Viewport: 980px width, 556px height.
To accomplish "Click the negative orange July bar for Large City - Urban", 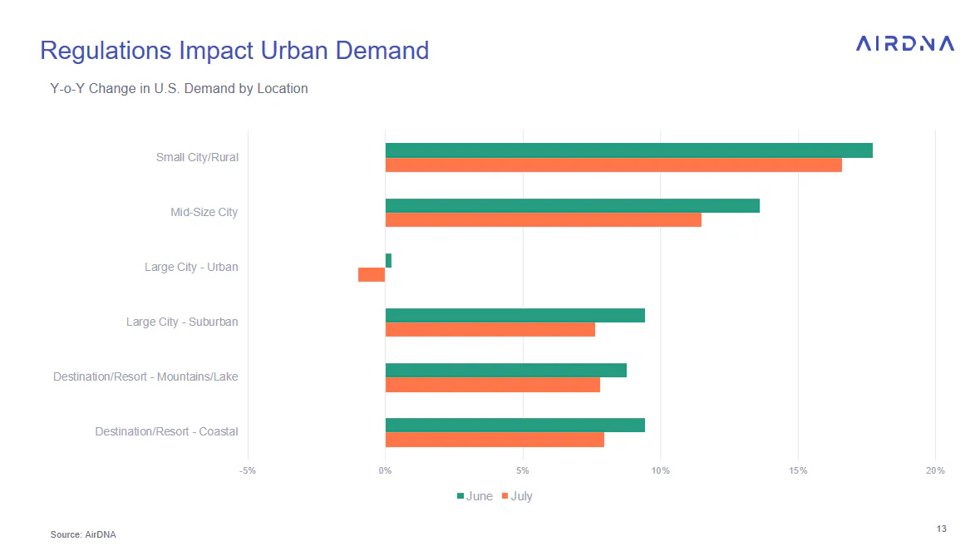I will [x=372, y=275].
